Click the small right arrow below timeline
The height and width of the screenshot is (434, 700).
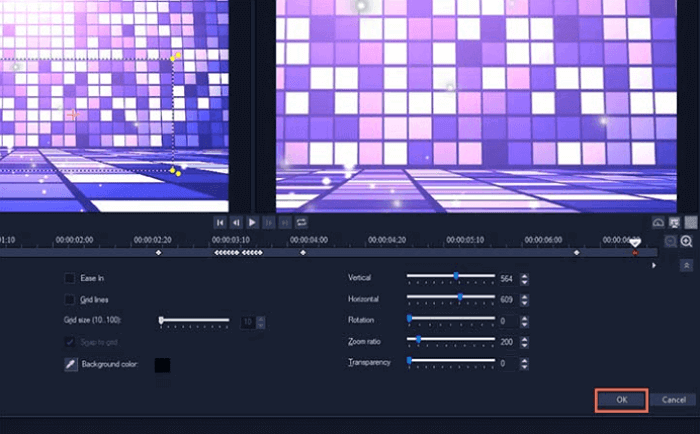pos(654,265)
